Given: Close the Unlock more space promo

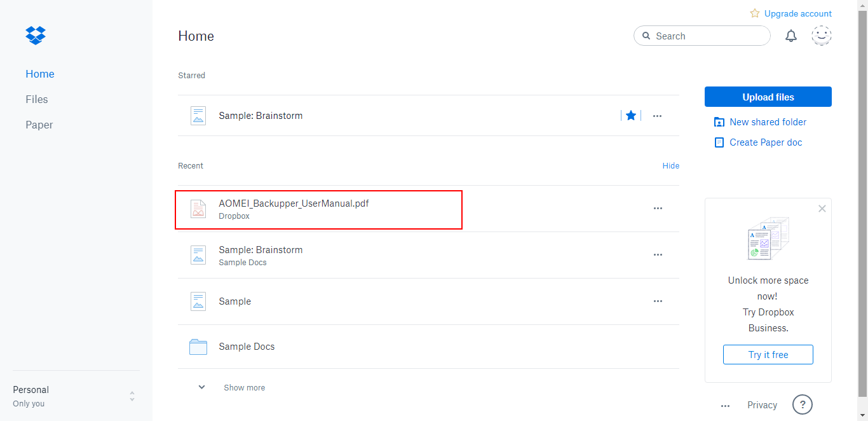Looking at the screenshot, I should 822,209.
